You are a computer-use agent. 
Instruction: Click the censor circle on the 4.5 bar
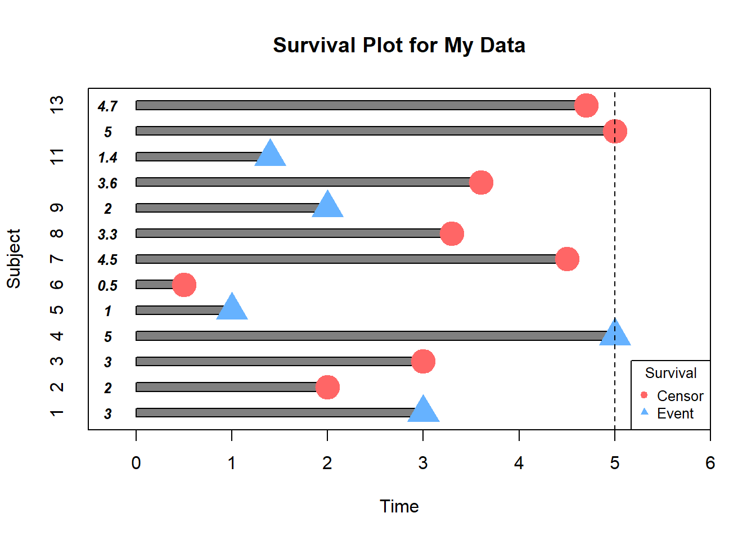pyautogui.click(x=567, y=259)
